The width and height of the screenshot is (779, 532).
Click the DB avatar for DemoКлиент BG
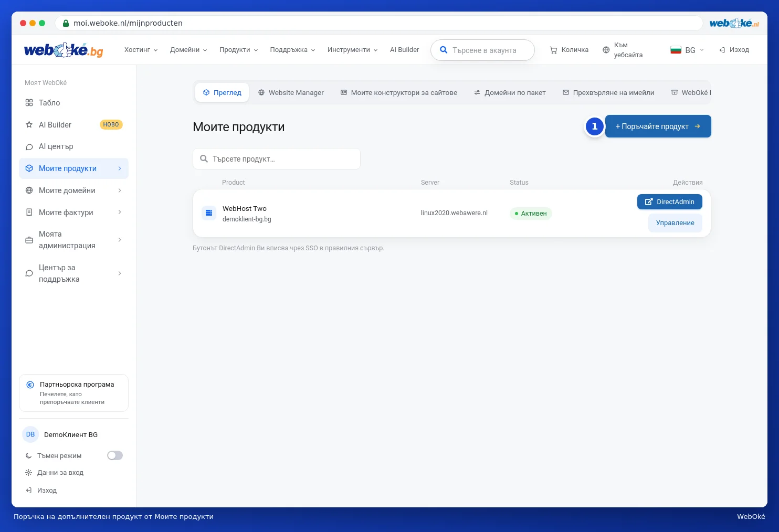pos(30,434)
